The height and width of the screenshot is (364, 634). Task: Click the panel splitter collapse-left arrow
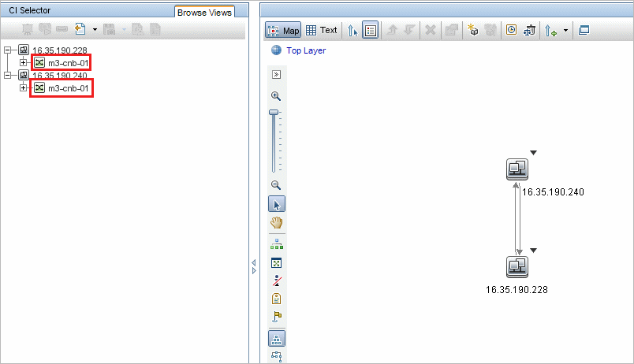coord(253,263)
